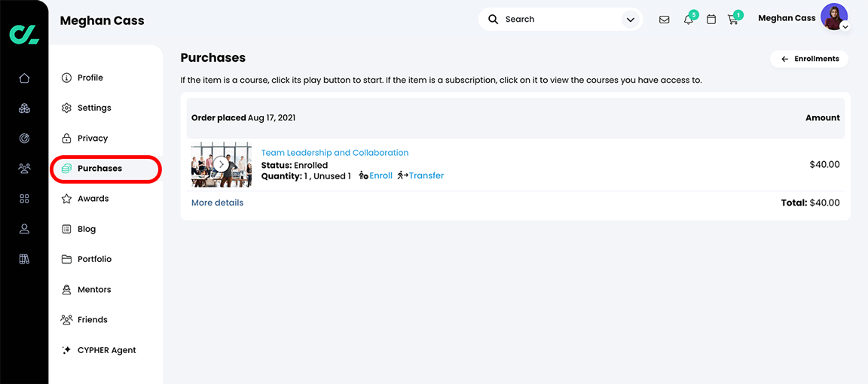Click the four-squares grid icon in left bar
Image resolution: width=868 pixels, height=384 pixels.
point(24,199)
